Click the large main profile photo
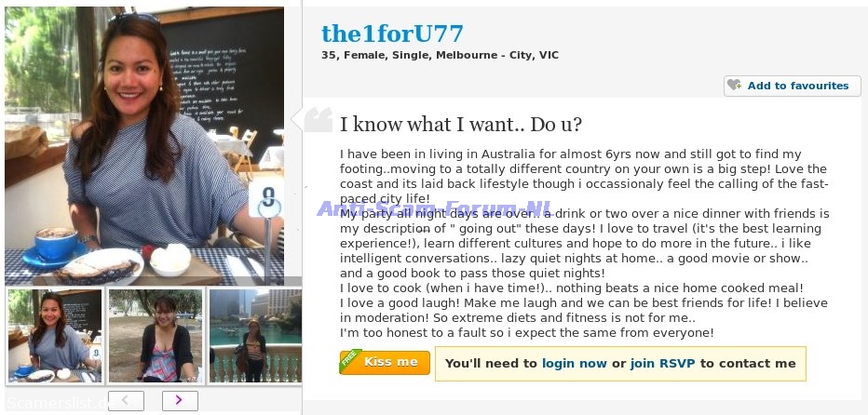Screen dimensions: 868x415 coord(144,146)
